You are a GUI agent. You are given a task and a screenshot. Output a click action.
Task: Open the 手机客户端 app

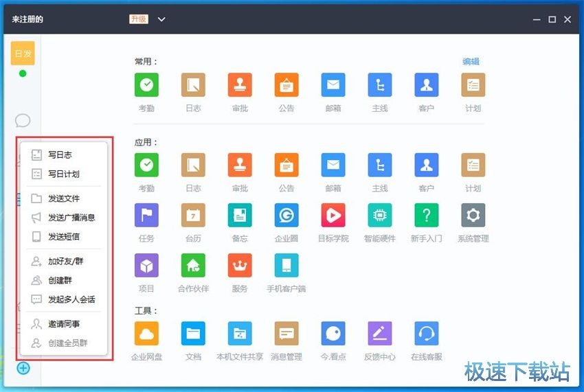click(287, 266)
